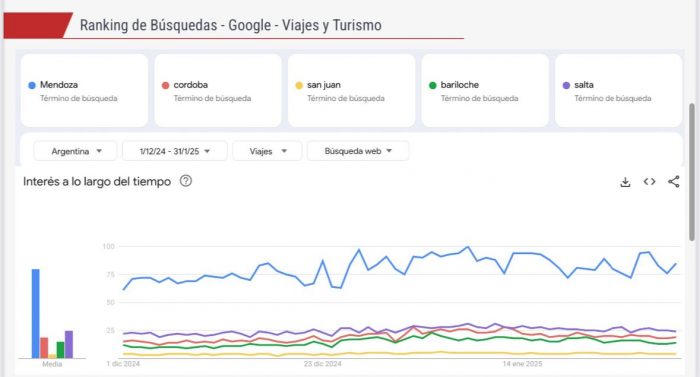This screenshot has height=377, width=700.
Task: Open the Viajes category dropdown
Action: pos(267,151)
